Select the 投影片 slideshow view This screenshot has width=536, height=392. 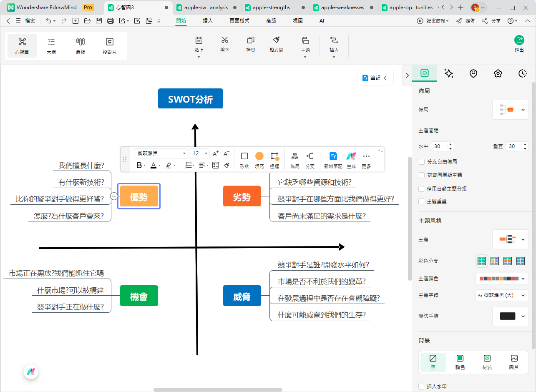tap(109, 45)
